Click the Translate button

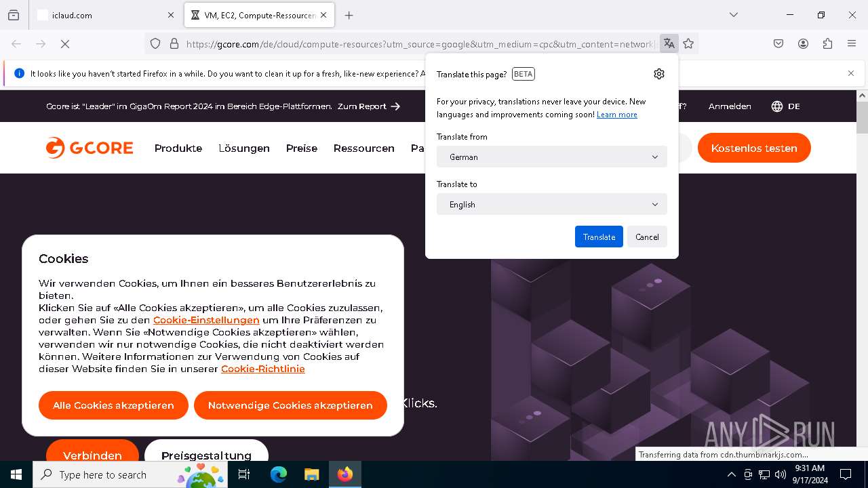(x=599, y=237)
